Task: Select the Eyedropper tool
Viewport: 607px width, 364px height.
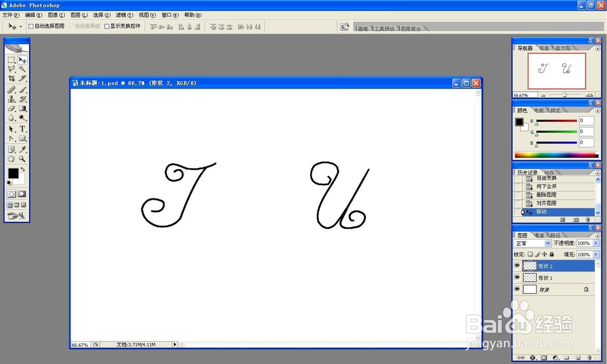Action: (x=22, y=149)
